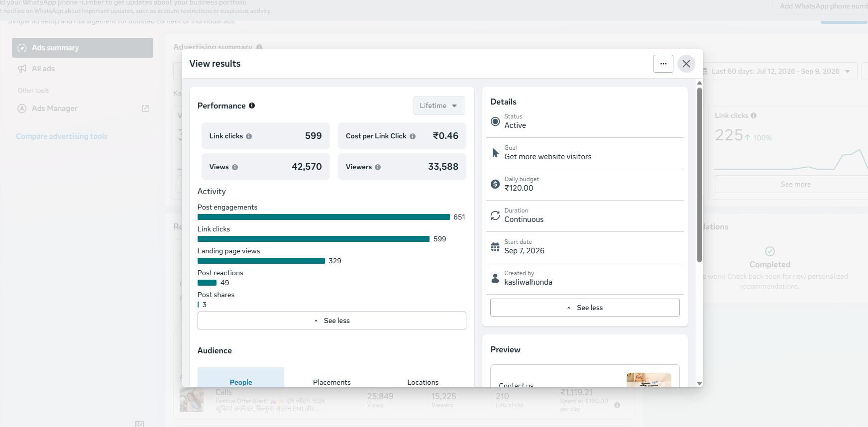Click the Duration refresh icon
The height and width of the screenshot is (427, 868).
495,215
